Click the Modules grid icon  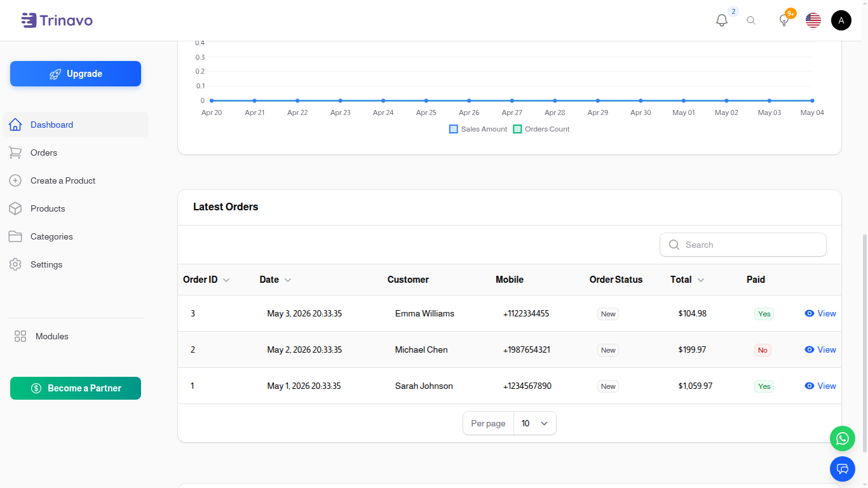(x=20, y=336)
